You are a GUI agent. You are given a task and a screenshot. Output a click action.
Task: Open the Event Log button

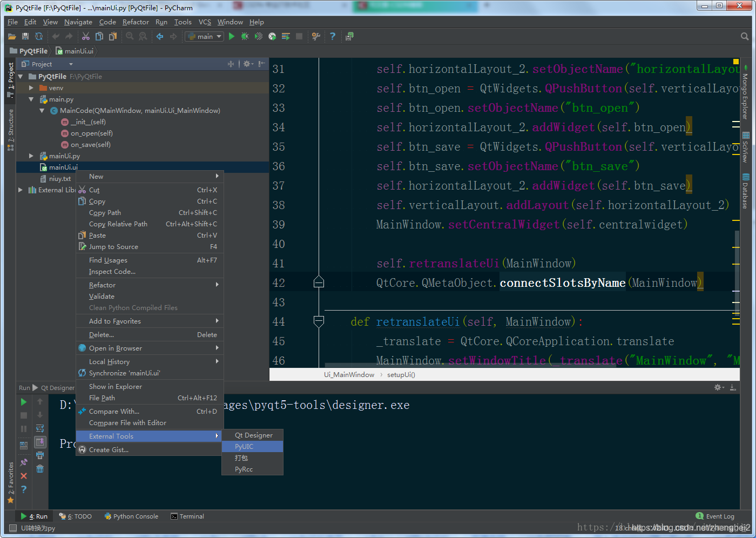click(x=715, y=516)
